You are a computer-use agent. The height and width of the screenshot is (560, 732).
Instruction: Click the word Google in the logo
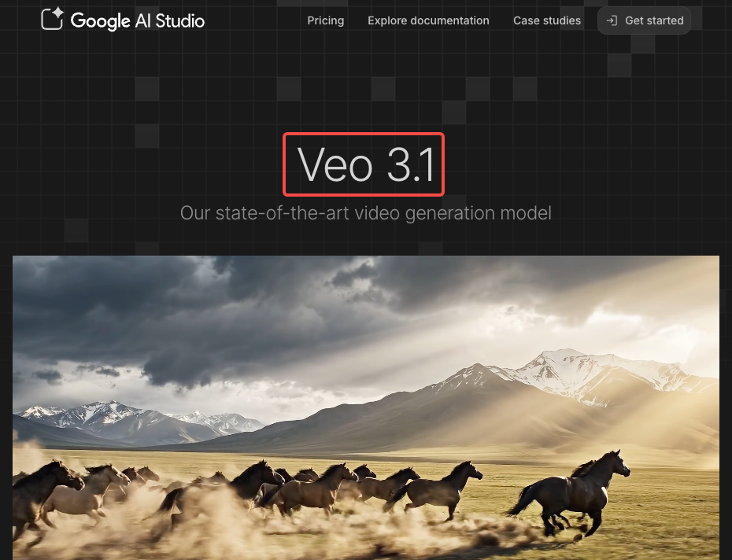[x=101, y=21]
